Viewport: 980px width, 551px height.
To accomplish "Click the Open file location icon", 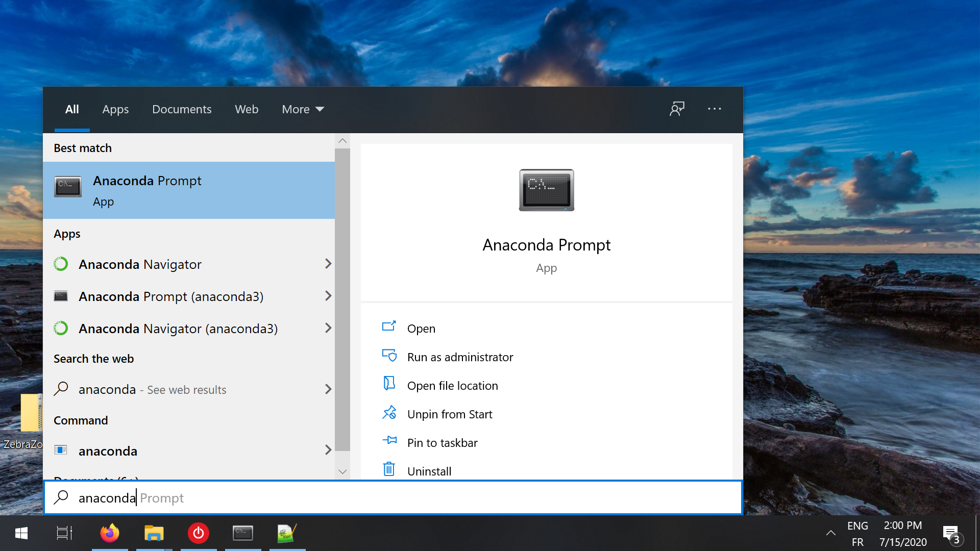I will pyautogui.click(x=389, y=383).
